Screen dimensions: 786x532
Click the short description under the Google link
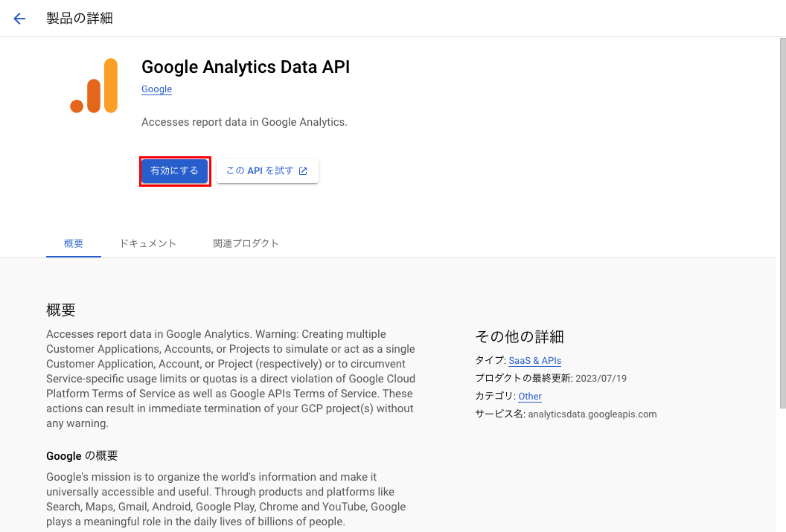(244, 122)
